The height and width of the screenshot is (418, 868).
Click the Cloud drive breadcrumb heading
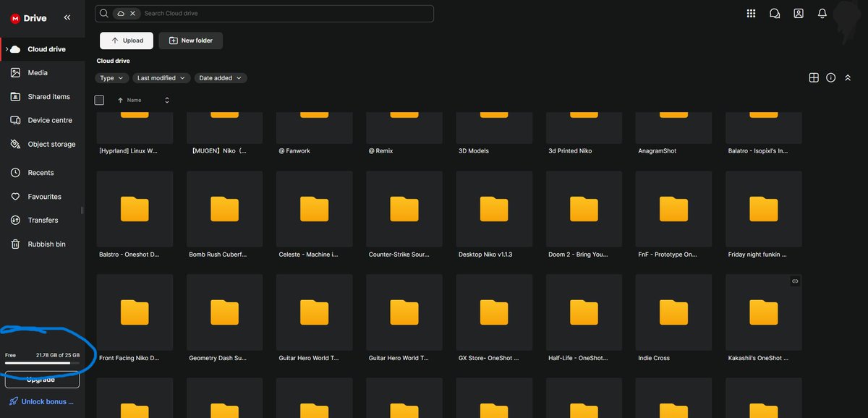(x=114, y=61)
